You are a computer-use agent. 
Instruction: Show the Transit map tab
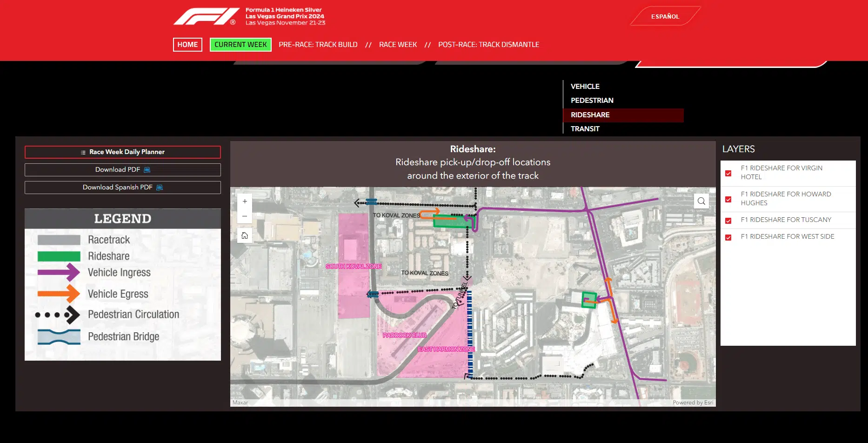coord(585,129)
